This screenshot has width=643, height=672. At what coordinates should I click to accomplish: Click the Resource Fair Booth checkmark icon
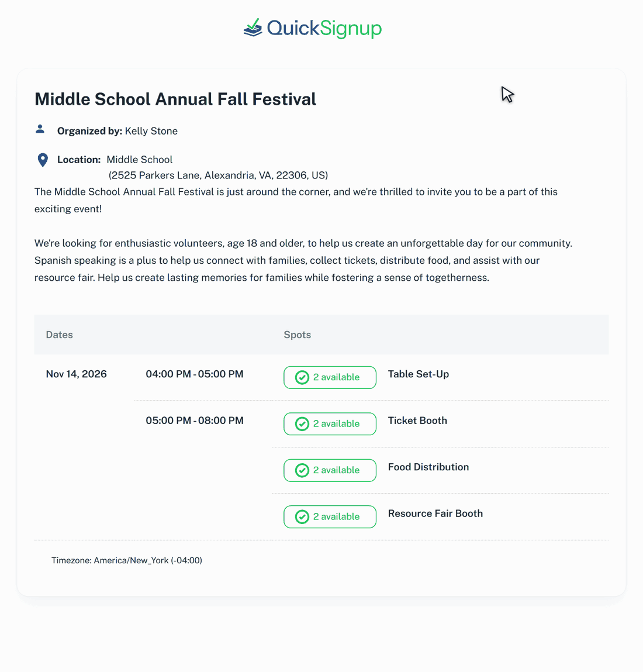coord(302,517)
